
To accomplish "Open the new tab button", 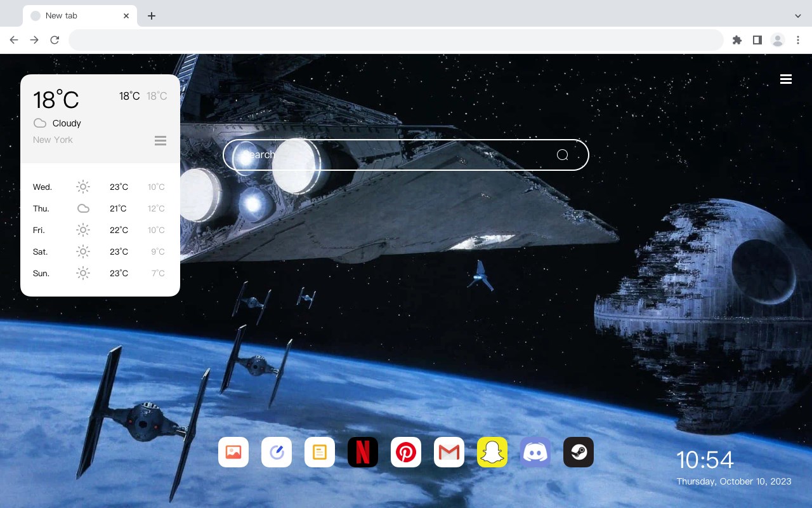I will (151, 16).
